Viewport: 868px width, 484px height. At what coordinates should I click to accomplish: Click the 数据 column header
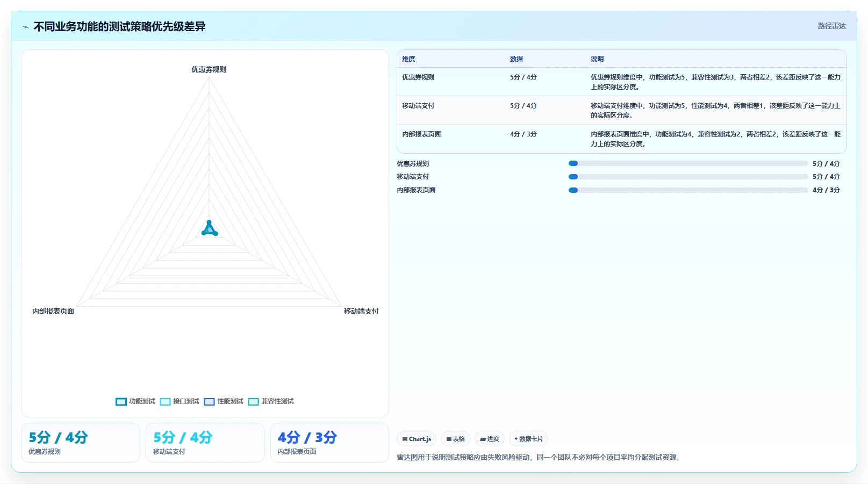pos(517,59)
